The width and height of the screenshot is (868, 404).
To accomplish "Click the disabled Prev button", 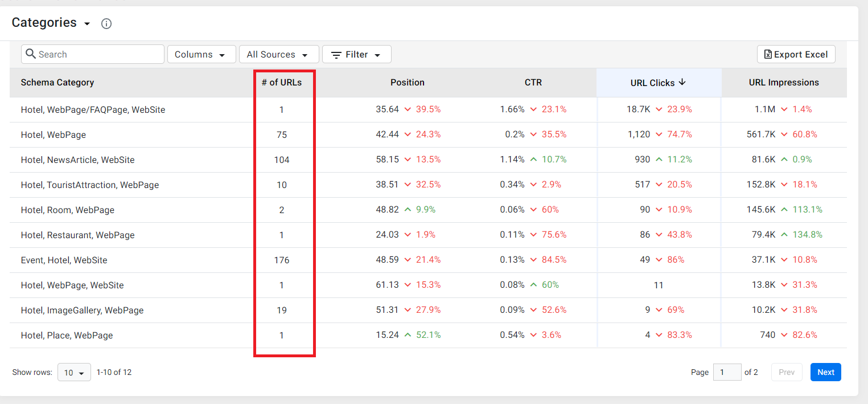I will 787,372.
